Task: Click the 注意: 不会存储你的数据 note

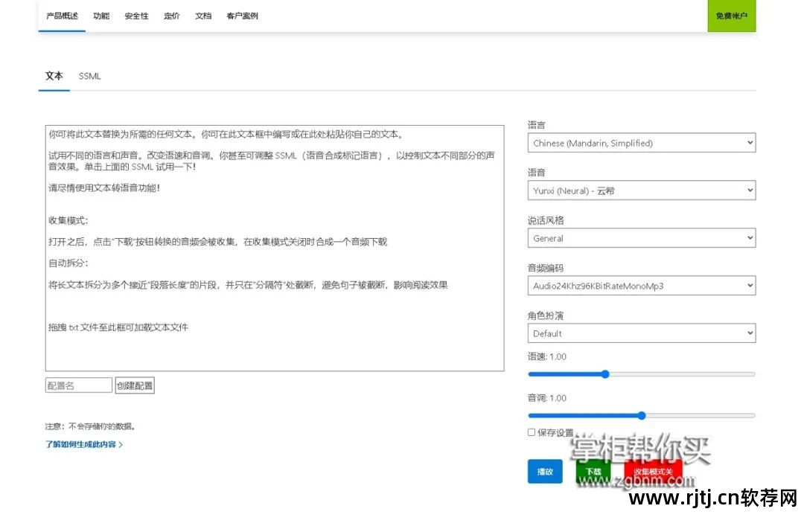Action: pos(90,426)
